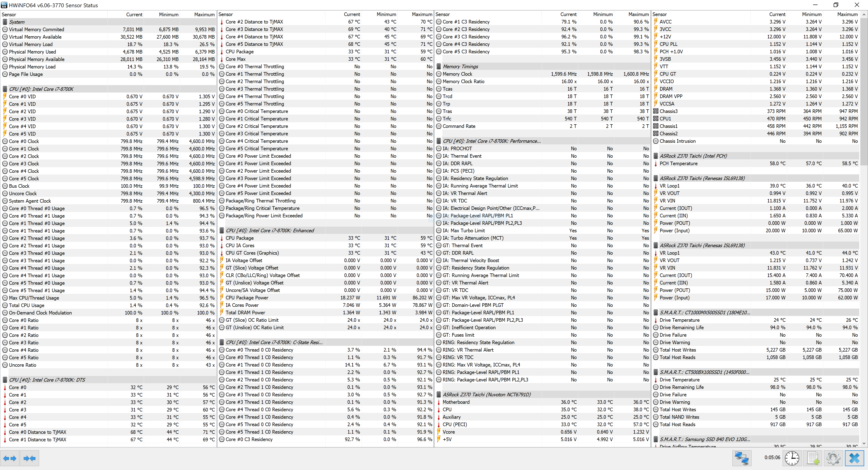
Task: Click the System group header icon
Action: click(x=5, y=22)
